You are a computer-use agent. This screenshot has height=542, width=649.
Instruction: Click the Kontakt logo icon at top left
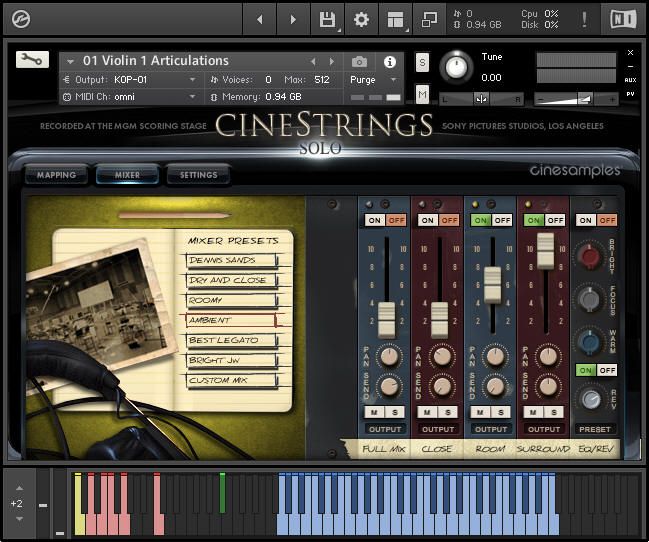click(x=21, y=19)
